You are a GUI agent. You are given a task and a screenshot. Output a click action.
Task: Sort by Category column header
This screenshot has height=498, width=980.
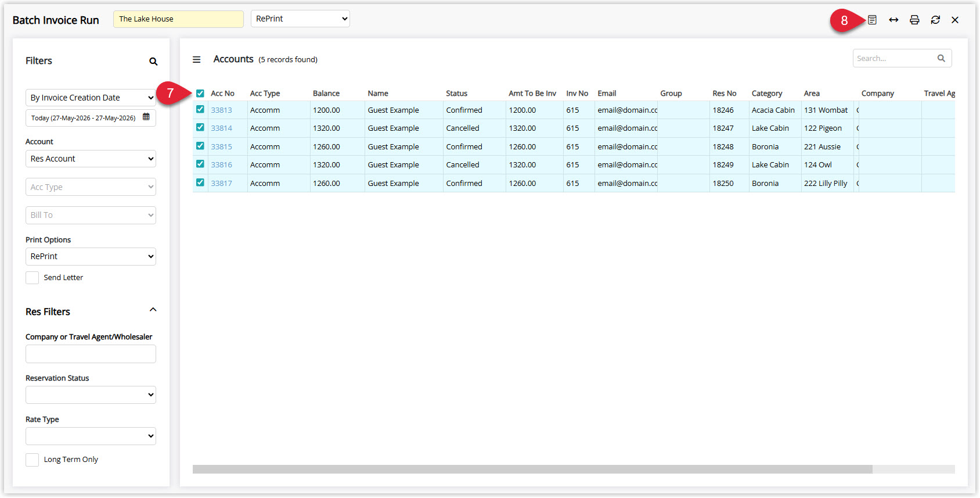tap(767, 93)
